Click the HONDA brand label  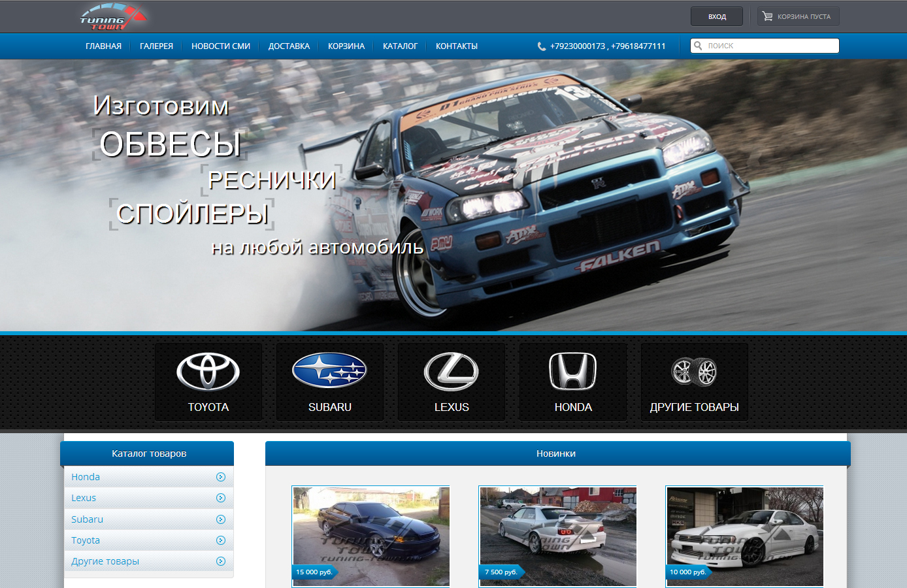pyautogui.click(x=573, y=407)
